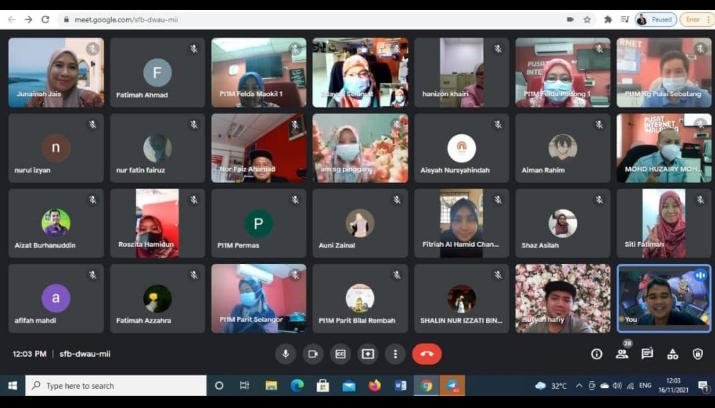Click the Paused profile button
The image size is (715, 408).
tap(655, 19)
